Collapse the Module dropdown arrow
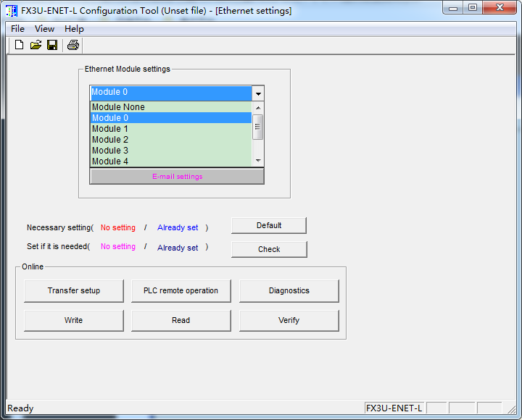The width and height of the screenshot is (522, 420). click(x=258, y=94)
